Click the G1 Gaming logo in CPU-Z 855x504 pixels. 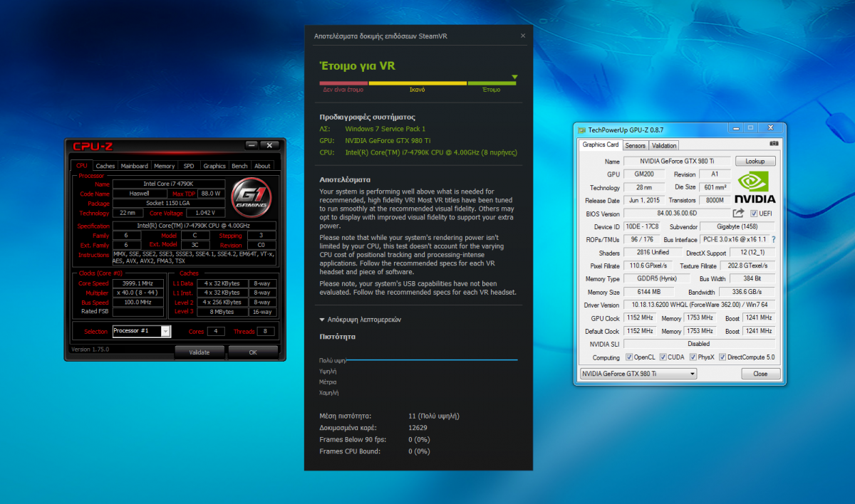point(250,197)
